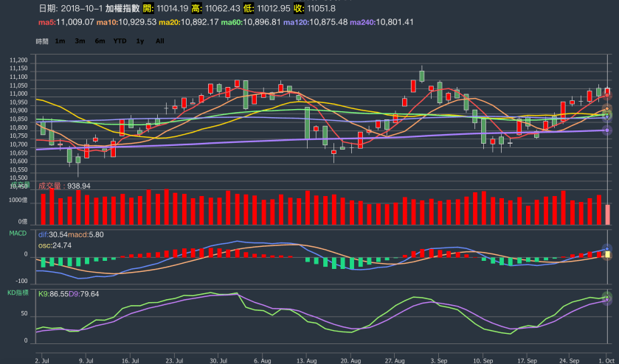Display All historical data

159,41
